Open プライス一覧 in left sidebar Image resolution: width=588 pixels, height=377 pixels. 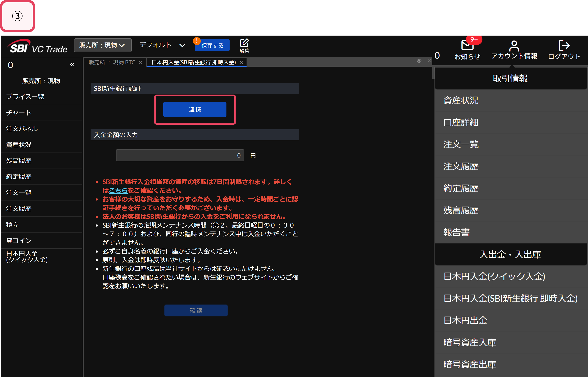coord(42,97)
